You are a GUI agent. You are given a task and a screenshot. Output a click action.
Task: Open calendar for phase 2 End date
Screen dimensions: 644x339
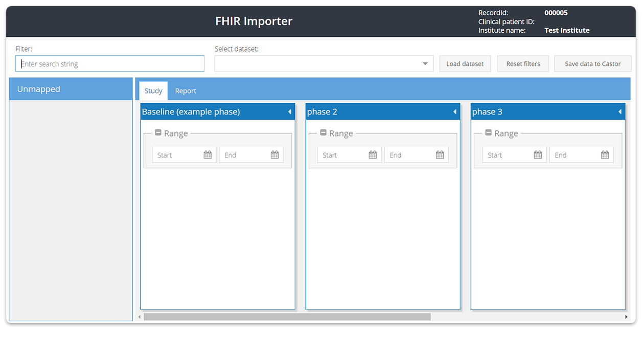pyautogui.click(x=440, y=155)
